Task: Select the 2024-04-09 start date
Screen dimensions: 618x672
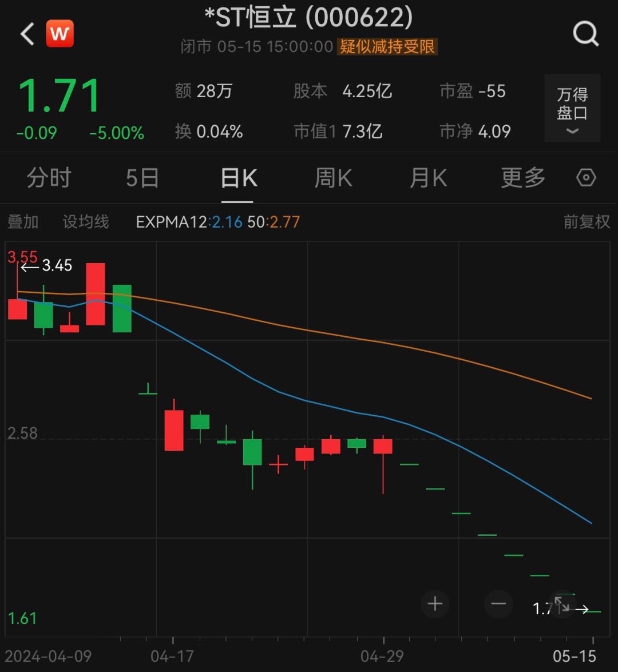Action: [x=48, y=656]
